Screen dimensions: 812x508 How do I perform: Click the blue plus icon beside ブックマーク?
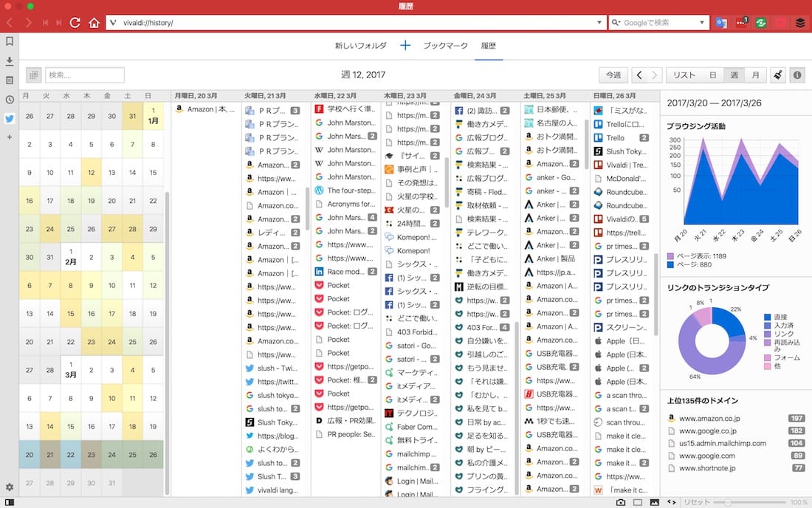tap(405, 46)
